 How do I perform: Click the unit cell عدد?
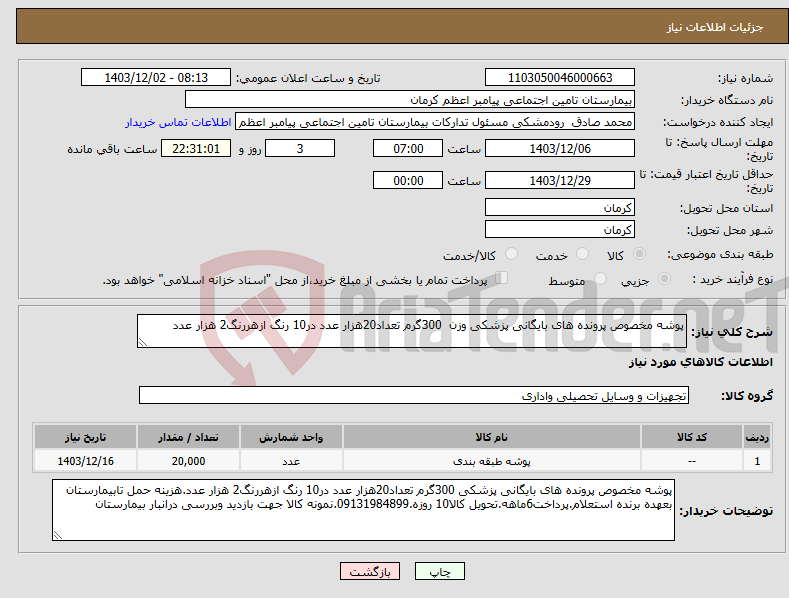(291, 461)
